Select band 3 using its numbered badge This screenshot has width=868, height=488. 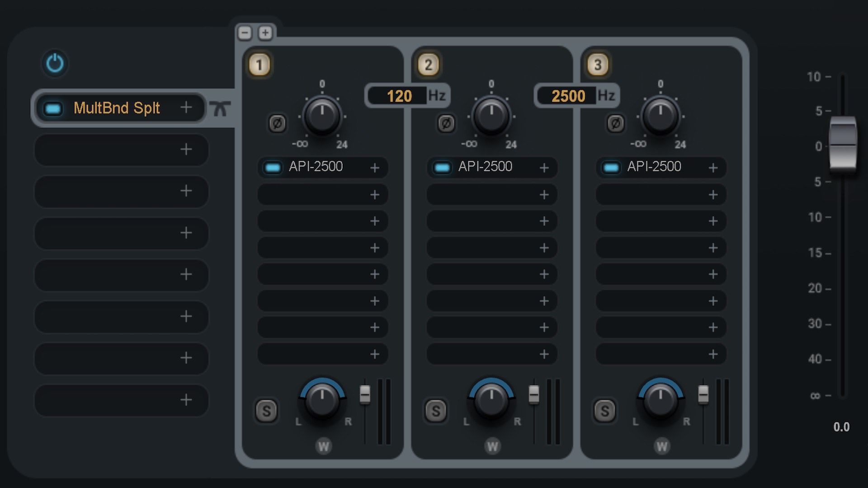click(598, 64)
